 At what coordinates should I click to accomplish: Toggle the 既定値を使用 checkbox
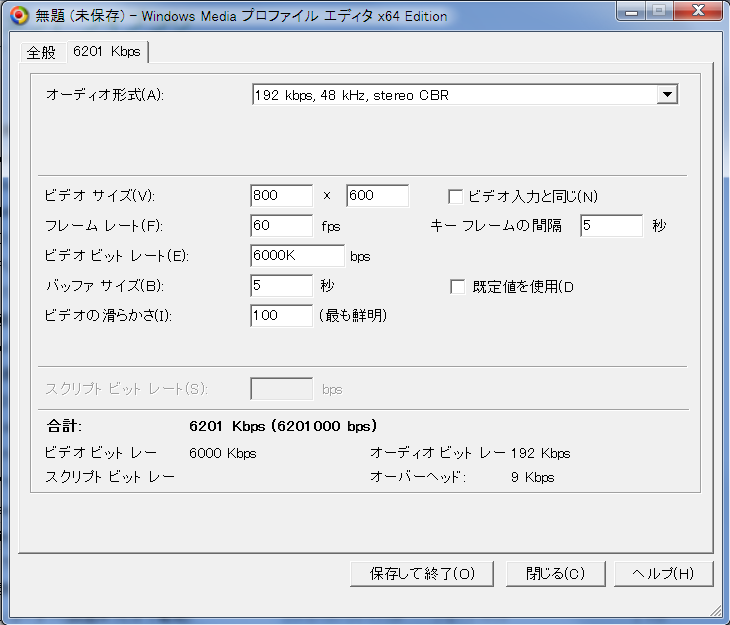point(458,287)
